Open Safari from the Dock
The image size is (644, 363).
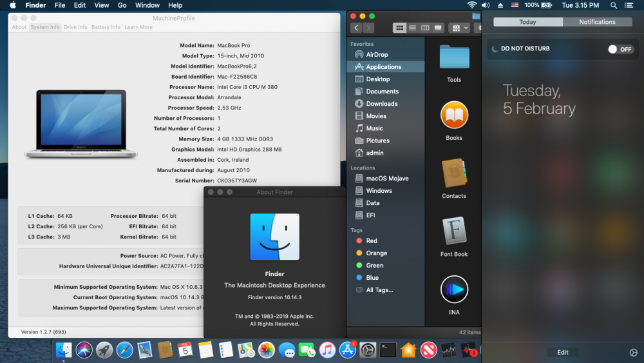[124, 350]
